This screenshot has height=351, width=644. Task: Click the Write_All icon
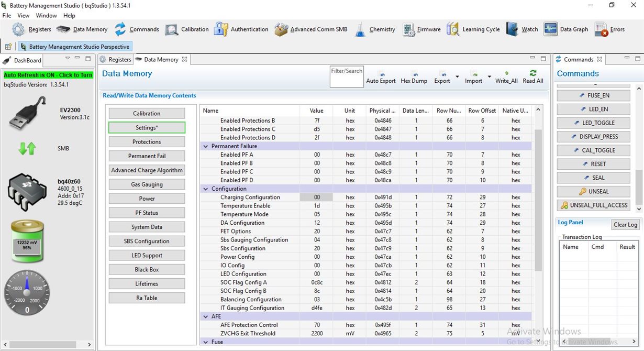[506, 78]
